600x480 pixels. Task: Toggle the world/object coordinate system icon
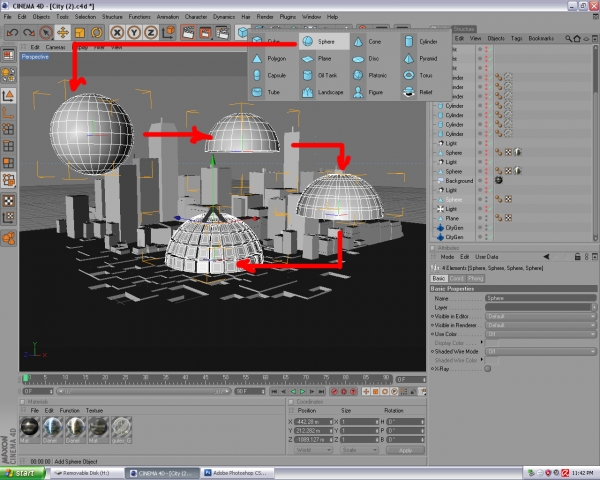click(168, 33)
